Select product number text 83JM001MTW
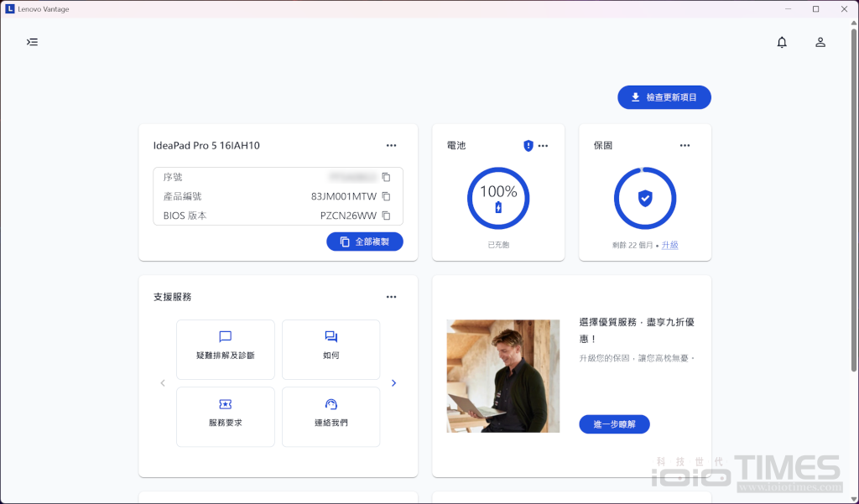This screenshot has width=859, height=504. [x=343, y=196]
